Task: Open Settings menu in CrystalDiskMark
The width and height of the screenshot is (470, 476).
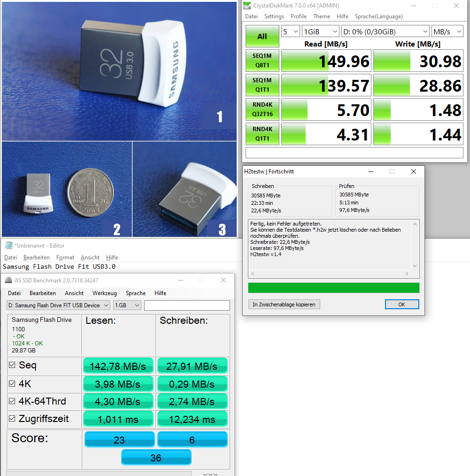Action: pyautogui.click(x=274, y=16)
